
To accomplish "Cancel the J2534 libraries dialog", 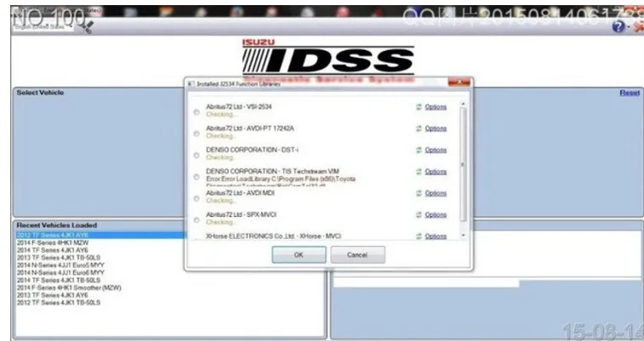I will tap(357, 255).
